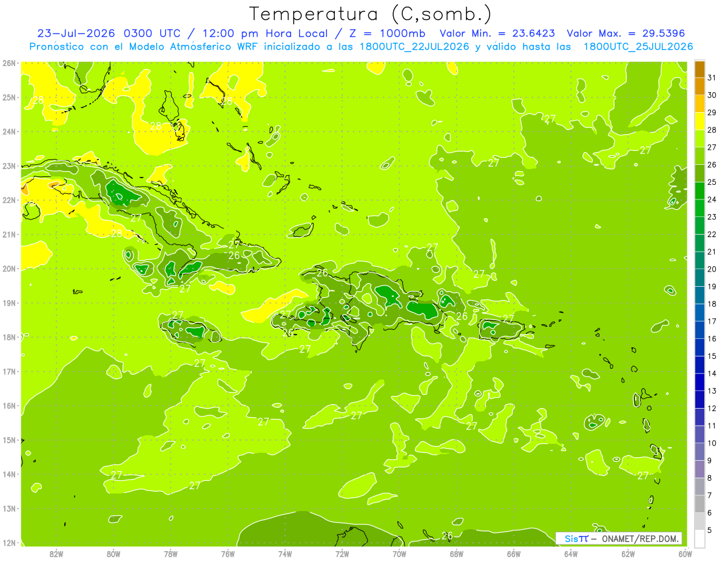Viewport: 728px width, 562px height.
Task: Click the longitude label 80W
Action: [x=113, y=553]
